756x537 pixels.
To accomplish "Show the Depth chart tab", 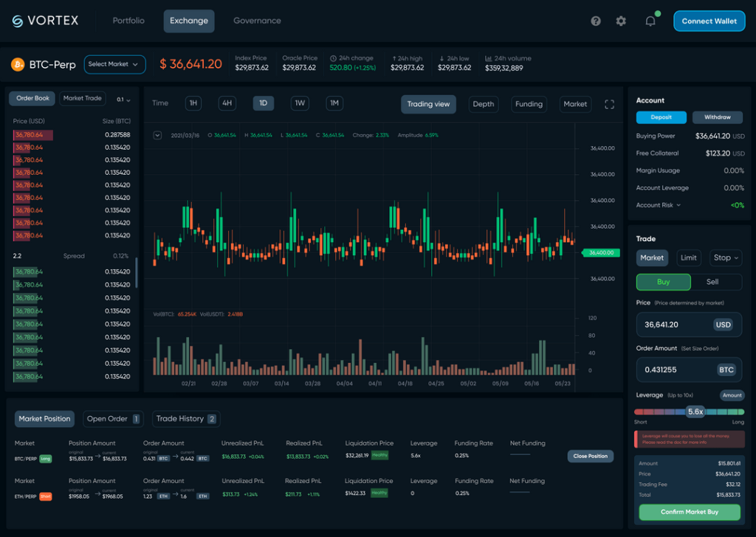I will (483, 105).
